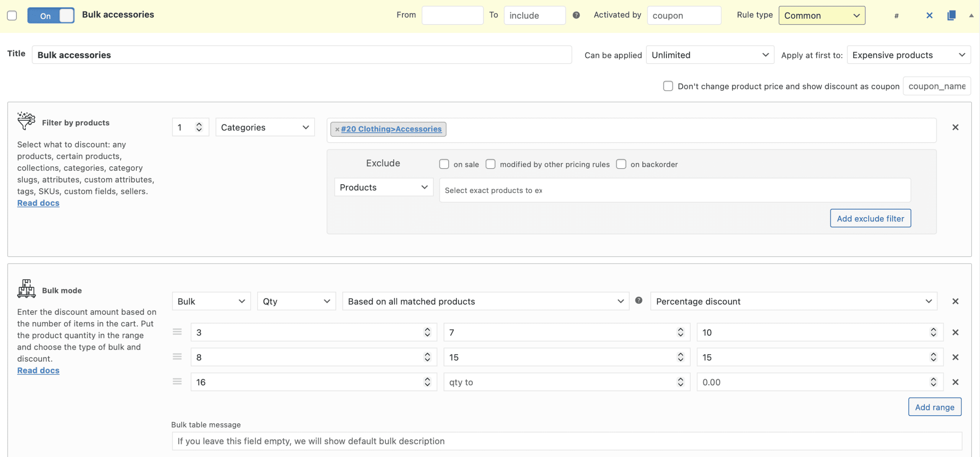The height and width of the screenshot is (457, 980).
Task: Click the help icon next to include field
Action: point(576,15)
